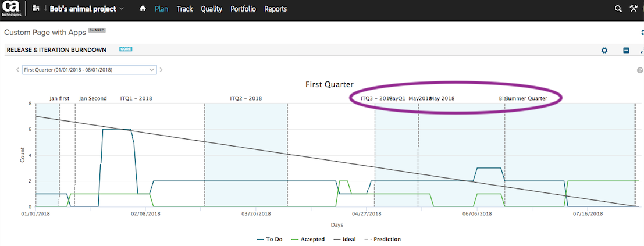Open the Track menu
This screenshot has height=246, width=644.
(x=184, y=9)
